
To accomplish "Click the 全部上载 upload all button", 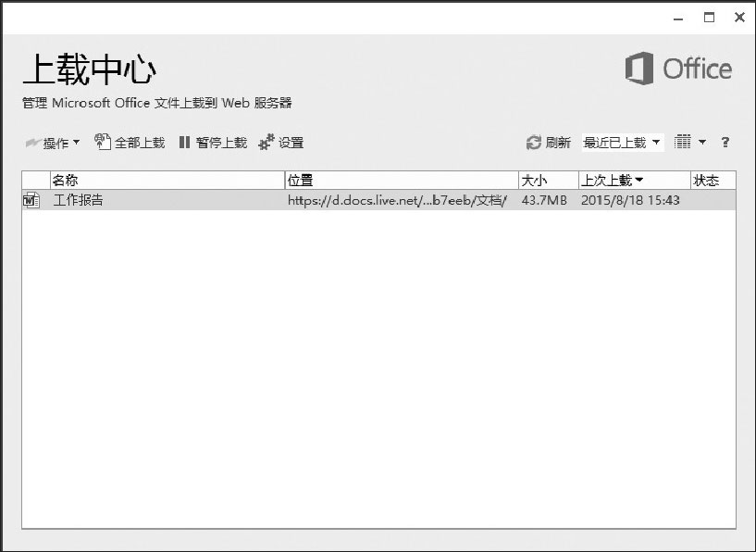I will tap(130, 143).
